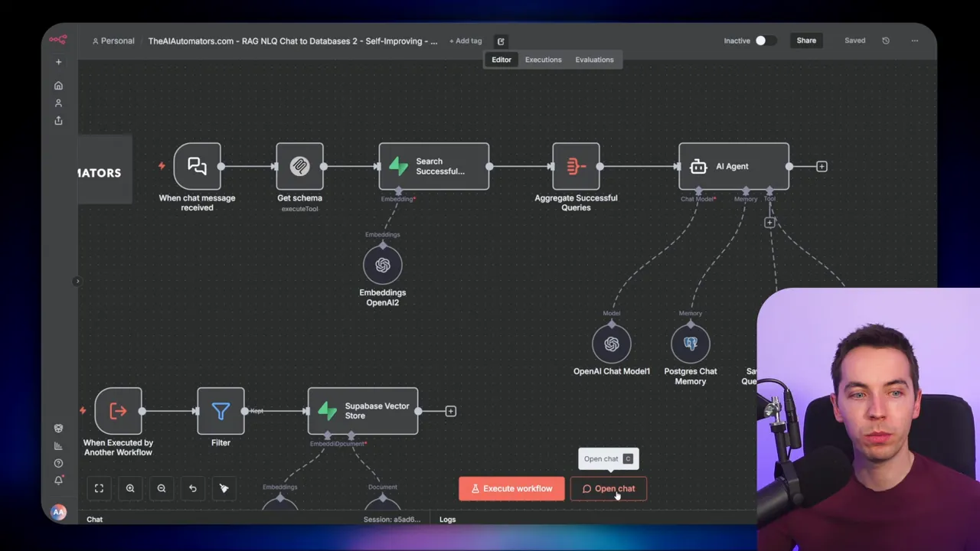Open the Logs panel tab
This screenshot has height=551, width=980.
coord(447,519)
